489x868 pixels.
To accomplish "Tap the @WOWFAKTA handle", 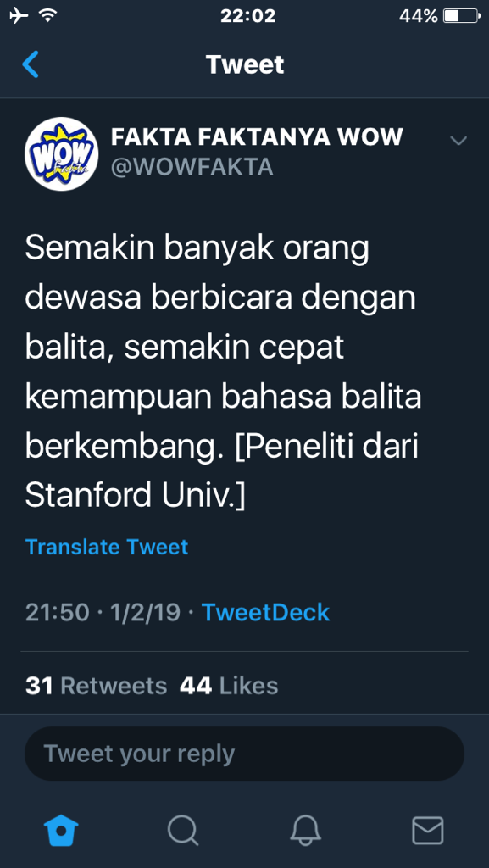I will coord(192,167).
